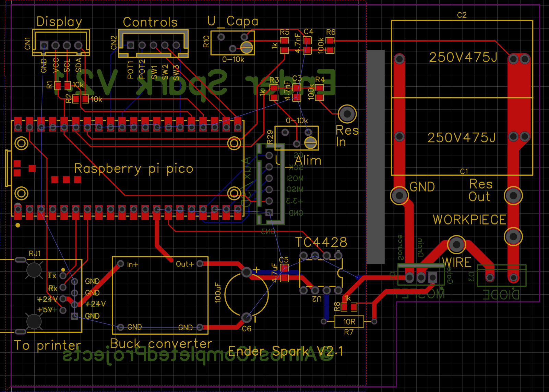Click the C2 capacitor designator
Image resolution: width=549 pixels, height=392 pixels.
462,15
